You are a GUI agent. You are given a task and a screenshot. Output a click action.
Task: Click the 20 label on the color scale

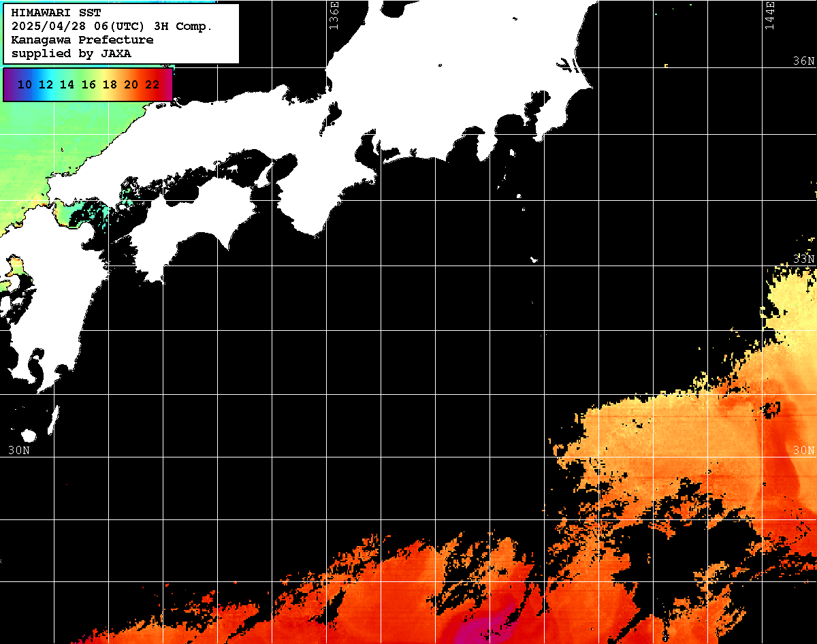[x=131, y=85]
